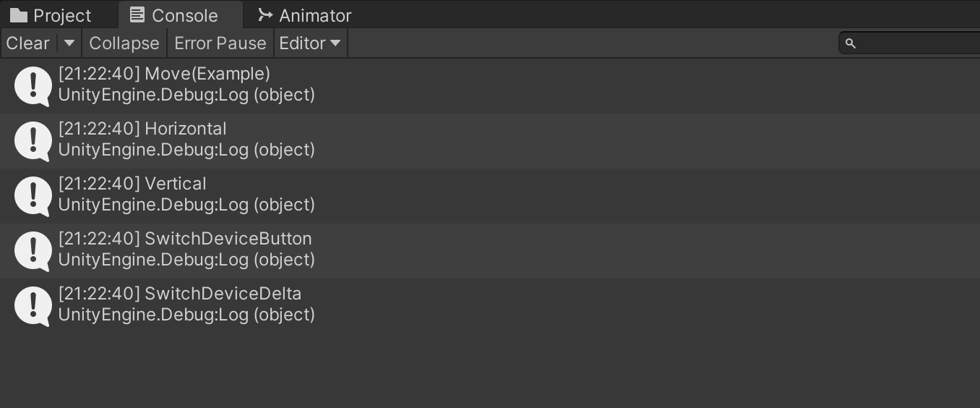
Task: Clear the console log messages
Action: pyautogui.click(x=28, y=43)
